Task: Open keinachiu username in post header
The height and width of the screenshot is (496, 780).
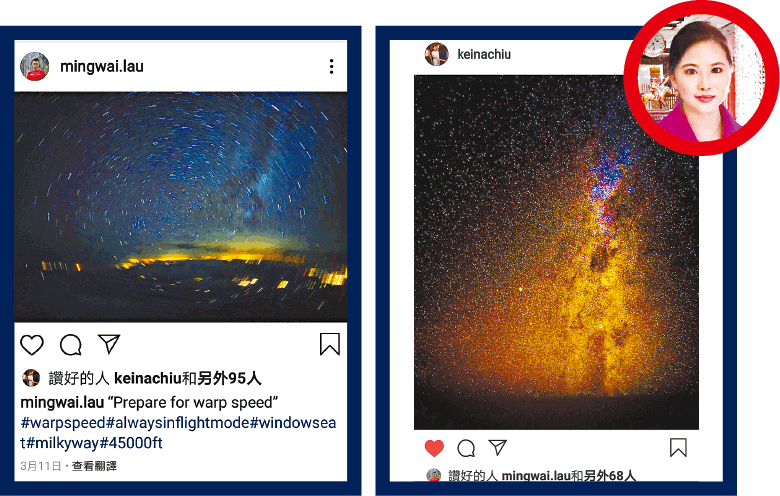Action: point(484,54)
